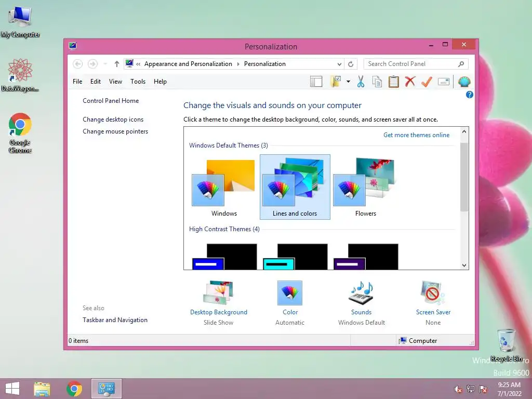Click the Action Center flag icon
Image resolution: width=532 pixels, height=399 pixels.
pos(483,389)
